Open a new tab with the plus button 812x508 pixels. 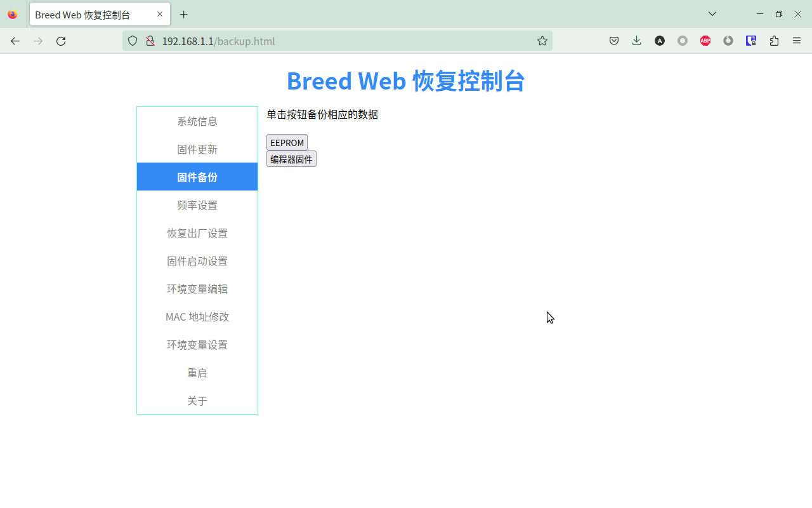(x=184, y=14)
